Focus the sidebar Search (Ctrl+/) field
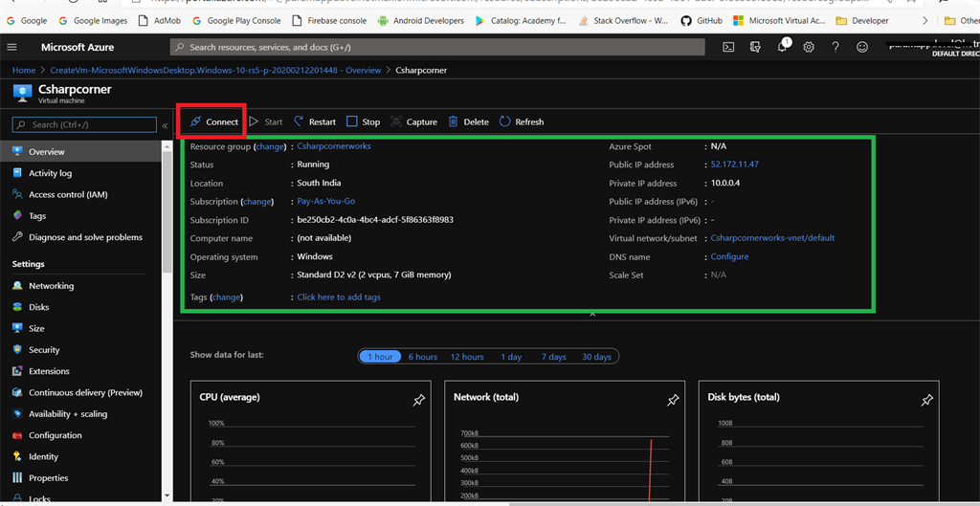The image size is (980, 506). point(84,125)
